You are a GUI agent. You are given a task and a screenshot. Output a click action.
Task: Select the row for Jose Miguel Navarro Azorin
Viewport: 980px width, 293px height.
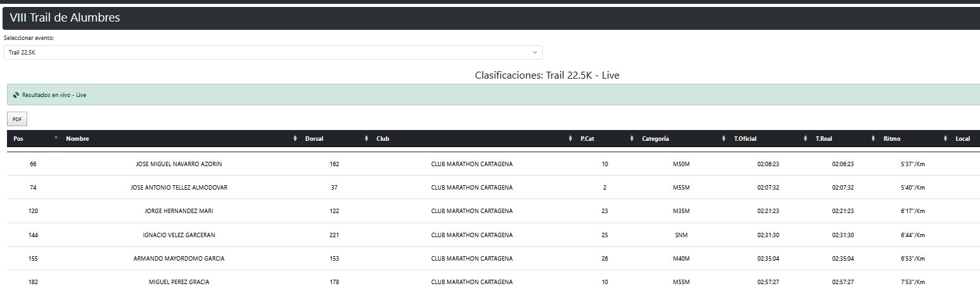pyautogui.click(x=179, y=164)
